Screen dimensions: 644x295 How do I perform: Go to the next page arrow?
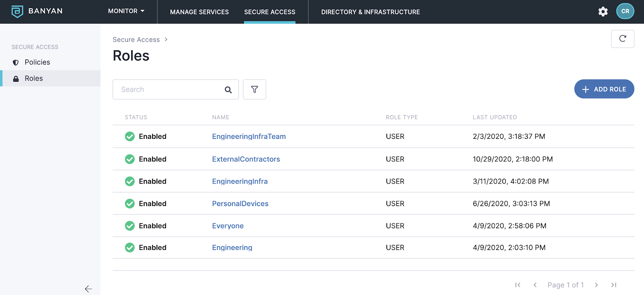(597, 285)
